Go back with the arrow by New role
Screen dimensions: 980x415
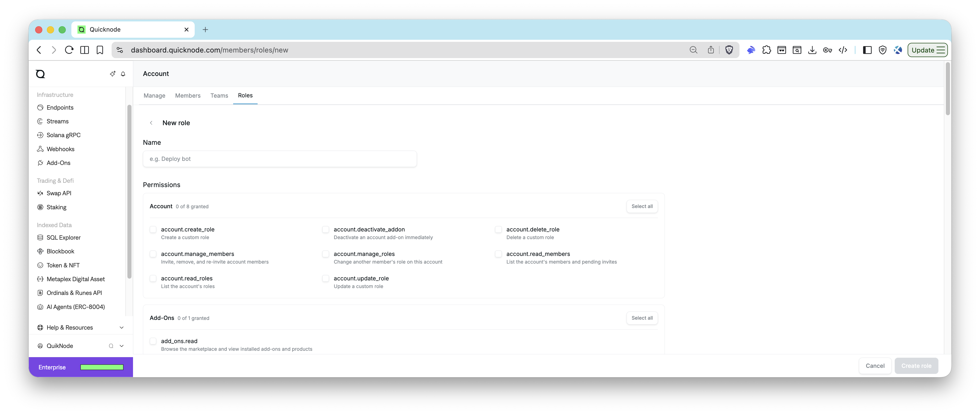151,123
